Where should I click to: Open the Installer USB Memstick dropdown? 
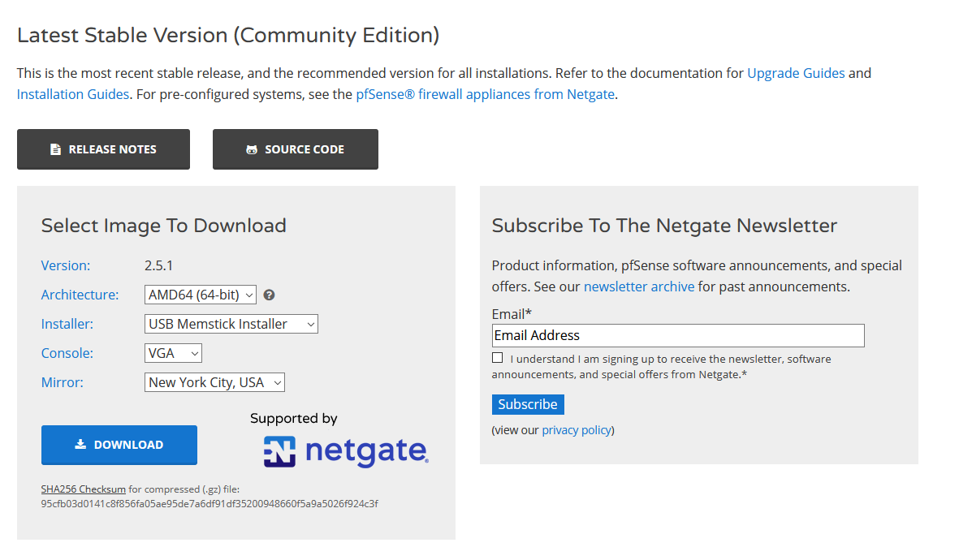tap(231, 324)
